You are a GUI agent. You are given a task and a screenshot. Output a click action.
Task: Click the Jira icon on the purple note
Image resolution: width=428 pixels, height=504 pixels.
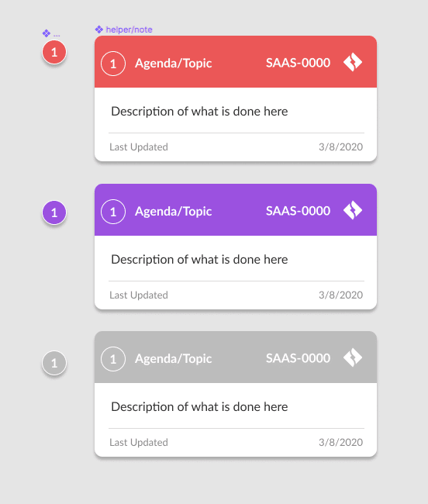click(353, 210)
